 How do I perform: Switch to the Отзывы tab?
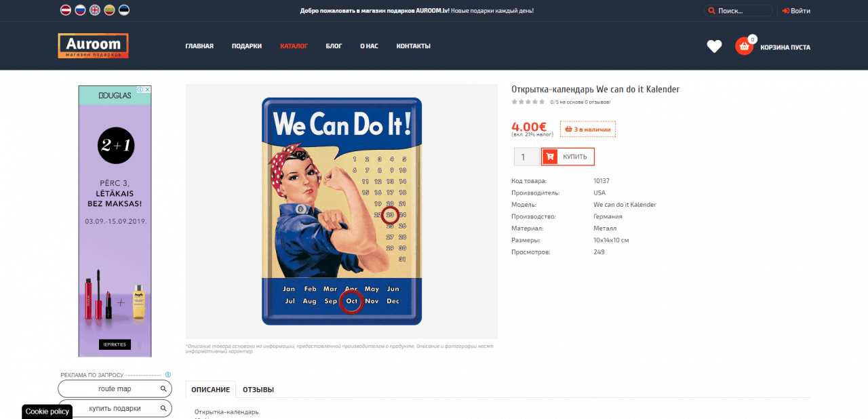pyautogui.click(x=258, y=390)
